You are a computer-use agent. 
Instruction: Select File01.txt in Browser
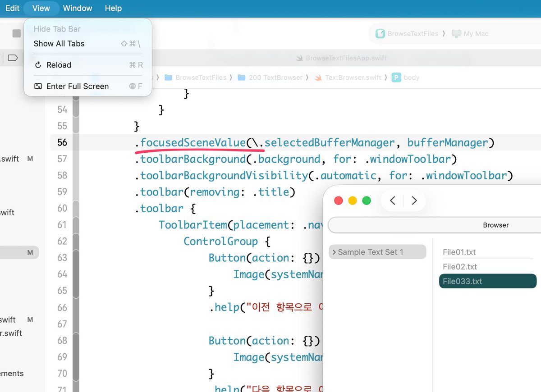coord(488,252)
